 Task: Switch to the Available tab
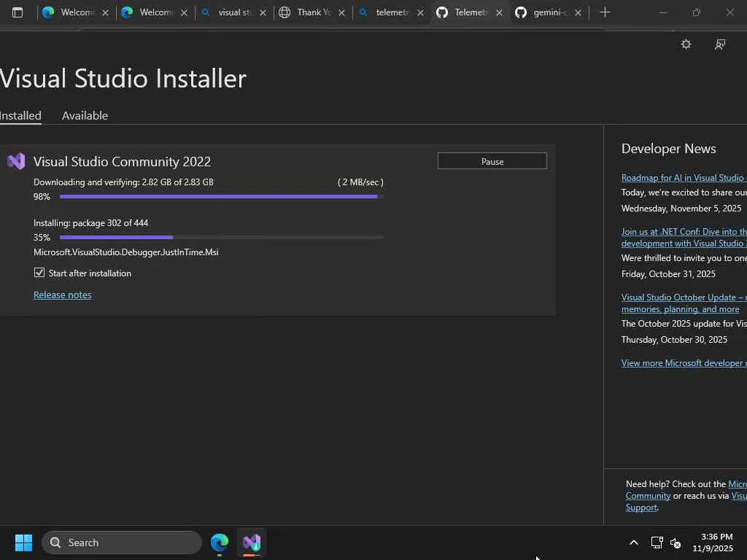[85, 116]
